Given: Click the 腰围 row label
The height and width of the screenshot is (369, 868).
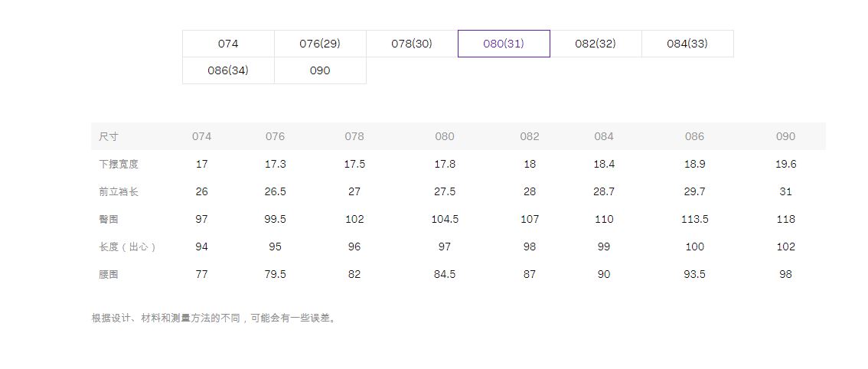Looking at the screenshot, I should (x=109, y=274).
